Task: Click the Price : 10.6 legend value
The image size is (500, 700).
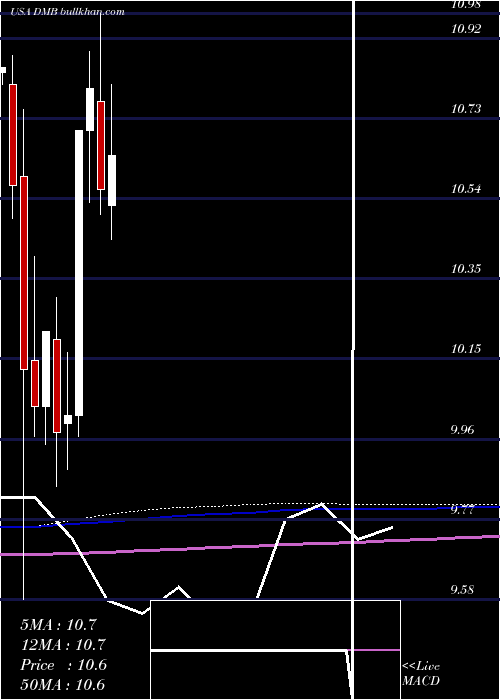Action: (63, 665)
